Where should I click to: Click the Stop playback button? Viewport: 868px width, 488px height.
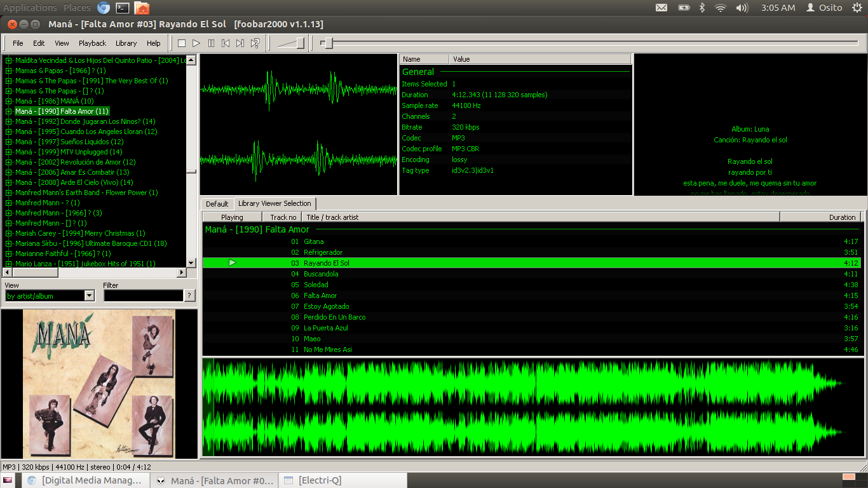(x=182, y=43)
